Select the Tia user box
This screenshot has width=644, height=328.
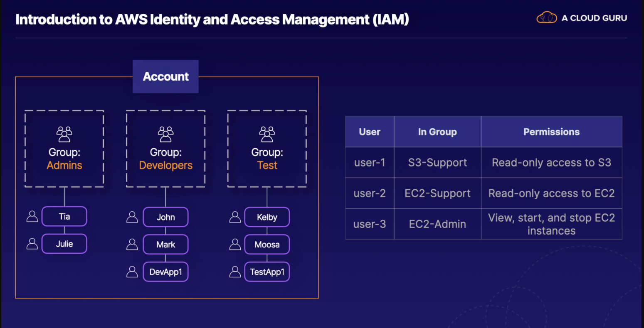click(64, 216)
